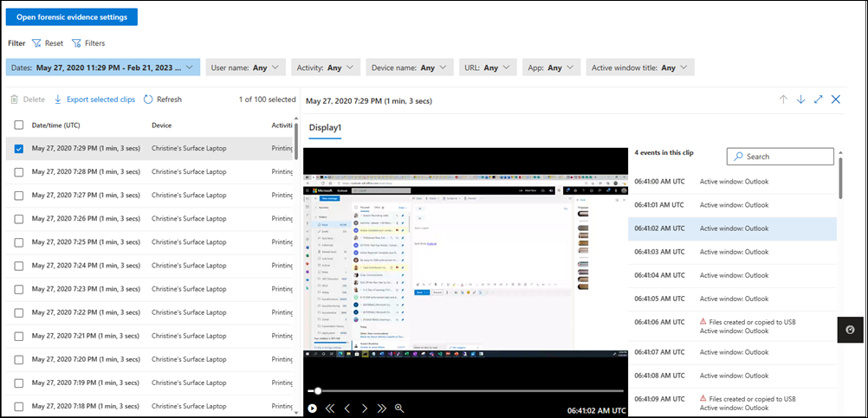Image resolution: width=868 pixels, height=418 pixels.
Task: Click the clip playback progress slider
Action: (465, 391)
